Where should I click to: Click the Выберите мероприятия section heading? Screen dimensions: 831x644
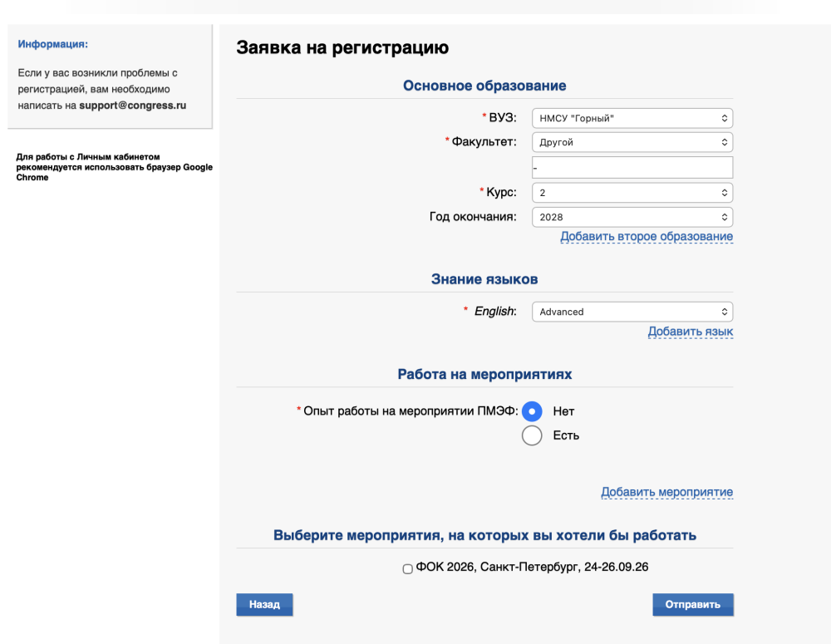click(x=484, y=535)
